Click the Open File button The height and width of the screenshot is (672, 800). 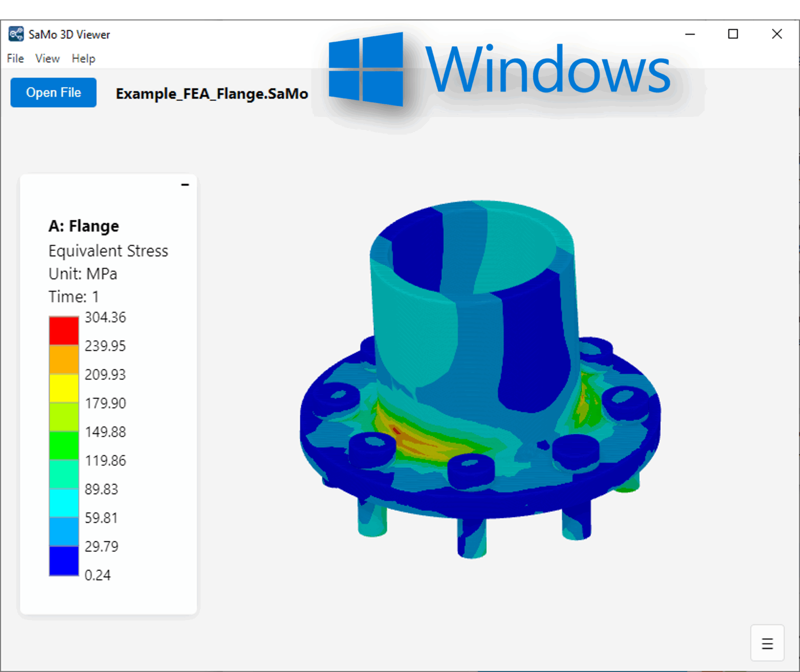[53, 92]
